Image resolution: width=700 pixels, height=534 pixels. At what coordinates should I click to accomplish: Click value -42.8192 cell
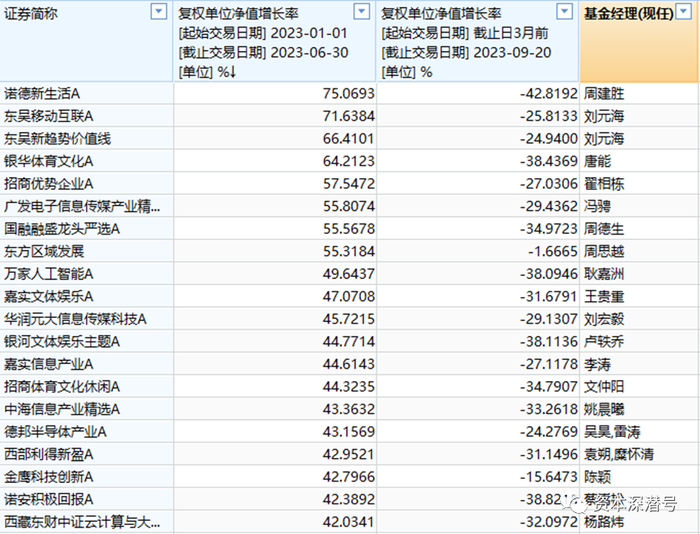(x=549, y=94)
